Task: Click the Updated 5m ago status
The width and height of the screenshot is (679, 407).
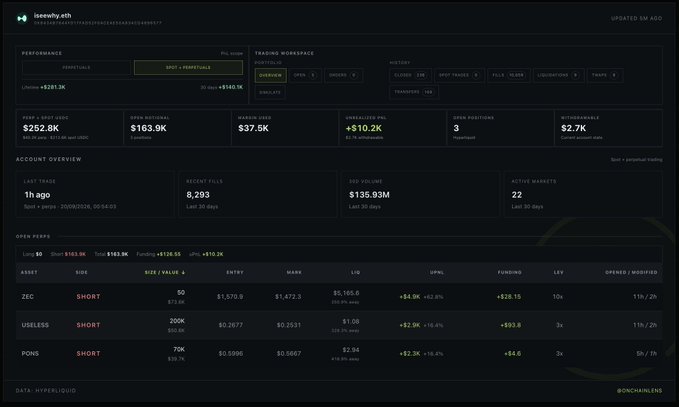Action: [636, 18]
